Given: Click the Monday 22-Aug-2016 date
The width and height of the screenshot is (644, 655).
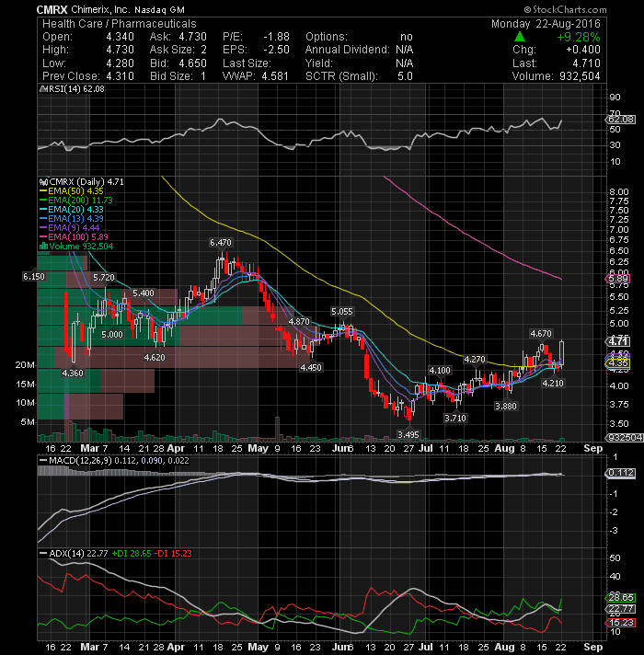Looking at the screenshot, I should coord(546,24).
